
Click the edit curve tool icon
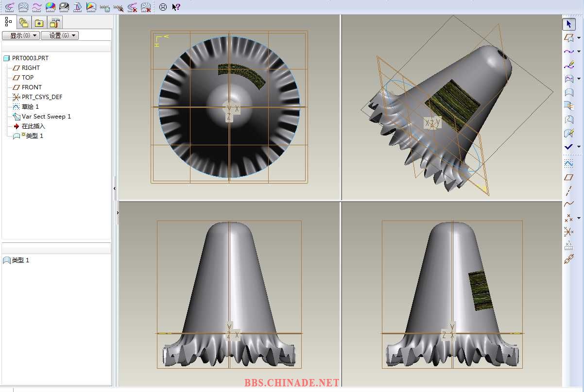point(568,65)
